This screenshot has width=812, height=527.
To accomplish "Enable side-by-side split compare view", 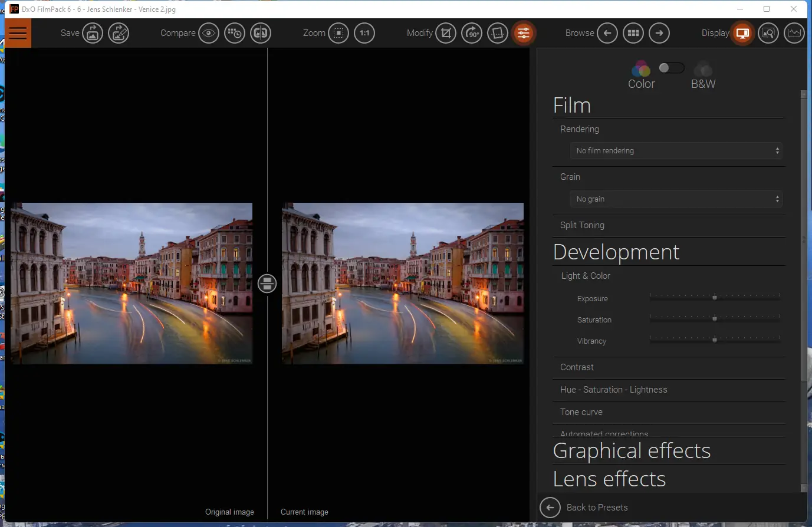I will 261,33.
